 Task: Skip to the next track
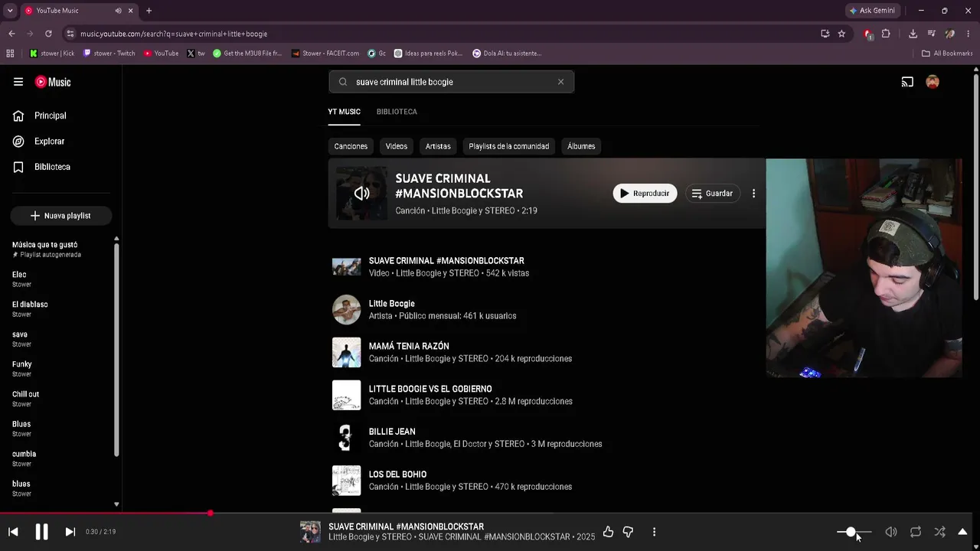[70, 532]
